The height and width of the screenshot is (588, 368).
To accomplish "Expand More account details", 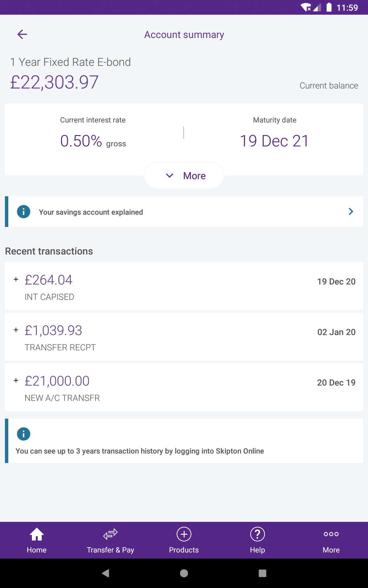I will tap(184, 175).
